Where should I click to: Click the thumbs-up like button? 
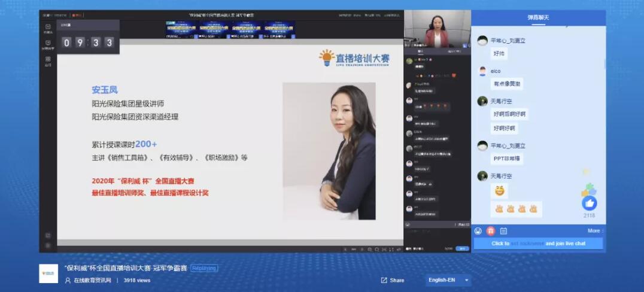[589, 203]
